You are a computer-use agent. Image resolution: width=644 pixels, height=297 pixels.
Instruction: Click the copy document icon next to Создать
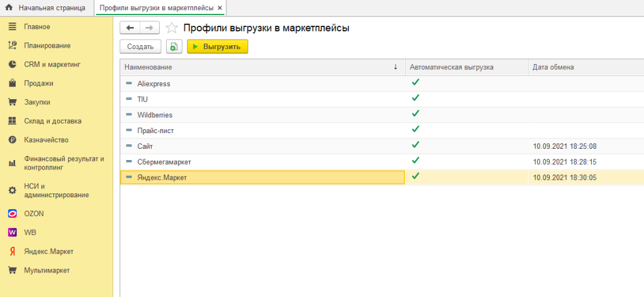174,46
